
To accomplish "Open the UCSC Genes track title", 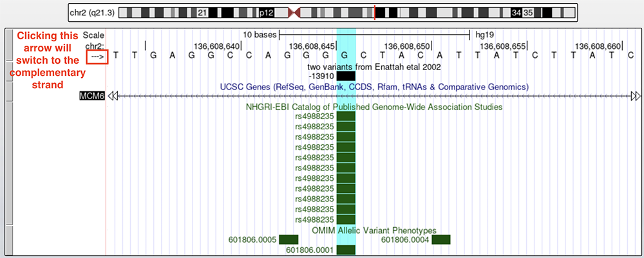I will click(374, 86).
